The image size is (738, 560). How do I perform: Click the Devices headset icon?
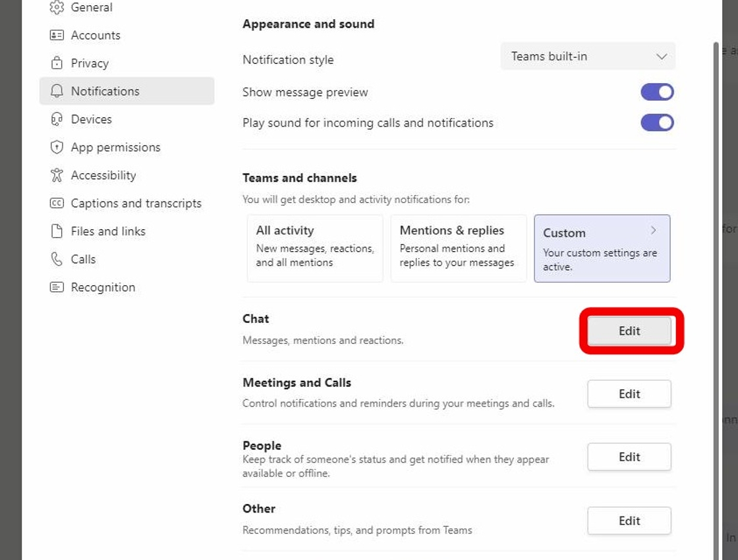click(x=57, y=119)
